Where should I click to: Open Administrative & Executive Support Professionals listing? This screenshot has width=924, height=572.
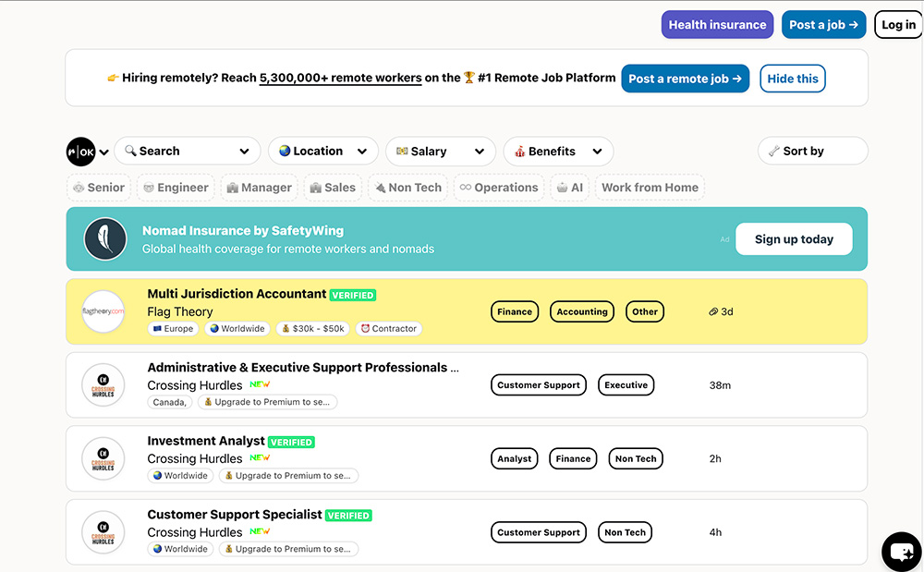pos(303,368)
